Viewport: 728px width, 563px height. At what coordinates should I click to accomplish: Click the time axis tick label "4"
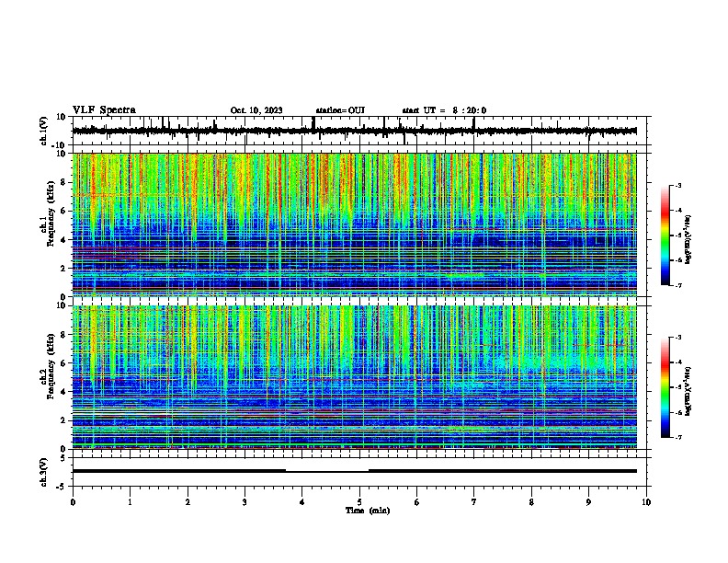(x=302, y=502)
